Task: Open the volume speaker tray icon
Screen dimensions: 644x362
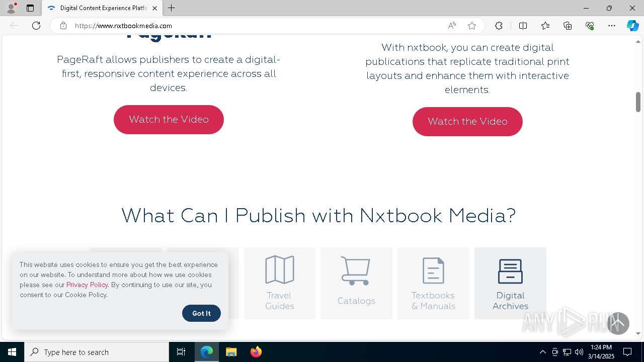Action: click(x=579, y=352)
